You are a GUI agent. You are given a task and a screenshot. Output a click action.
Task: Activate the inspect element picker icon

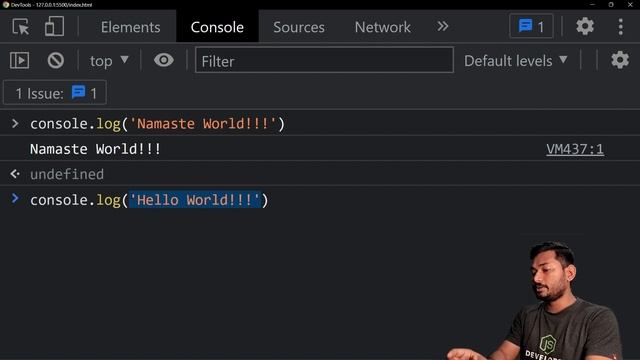21,27
